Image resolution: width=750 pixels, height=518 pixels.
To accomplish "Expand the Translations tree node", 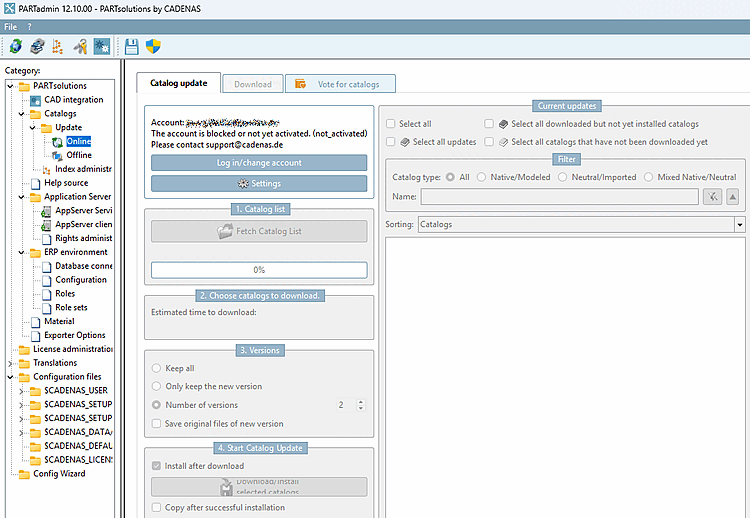I will click(10, 364).
